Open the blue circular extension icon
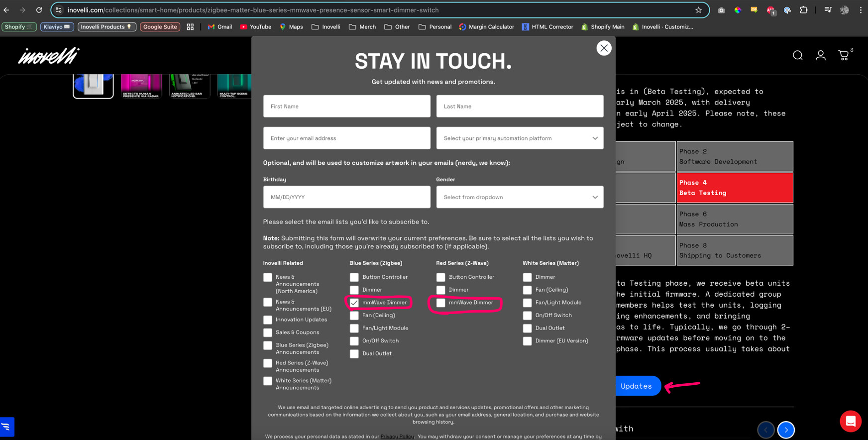This screenshot has height=440, width=868. [x=787, y=10]
